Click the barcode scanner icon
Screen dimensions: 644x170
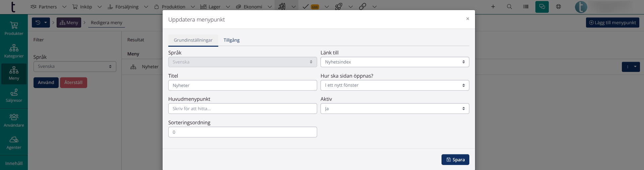pyautogui.click(x=526, y=7)
